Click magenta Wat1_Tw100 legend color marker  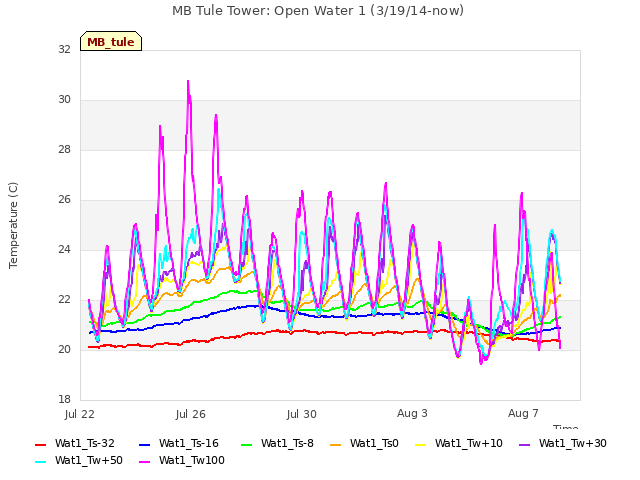click(x=145, y=462)
